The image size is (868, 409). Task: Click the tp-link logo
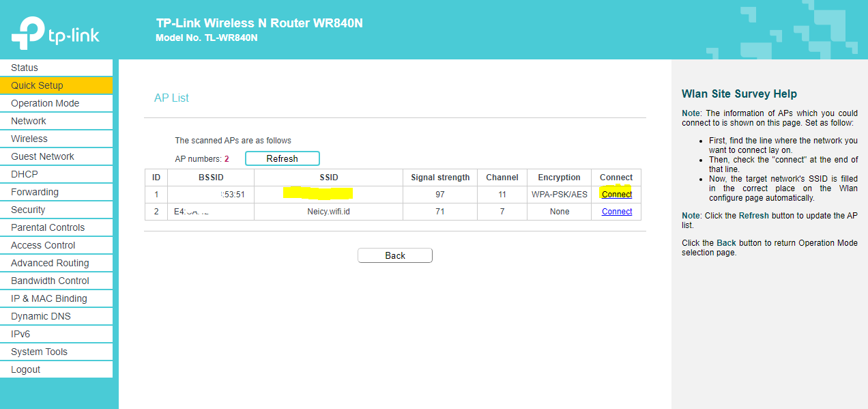(x=55, y=33)
